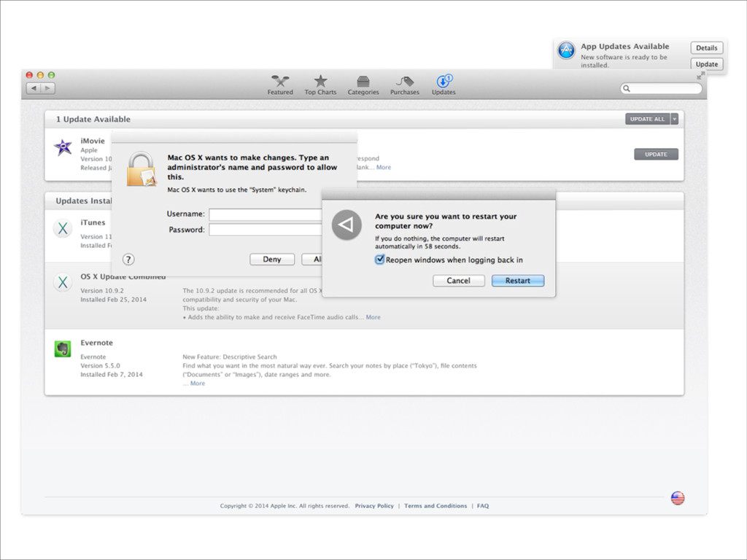Click the '1 Update Available' heading

coord(93,119)
